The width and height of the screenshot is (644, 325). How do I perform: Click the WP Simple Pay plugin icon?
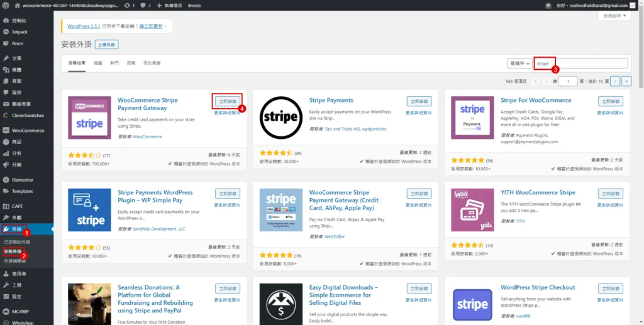[x=89, y=210]
